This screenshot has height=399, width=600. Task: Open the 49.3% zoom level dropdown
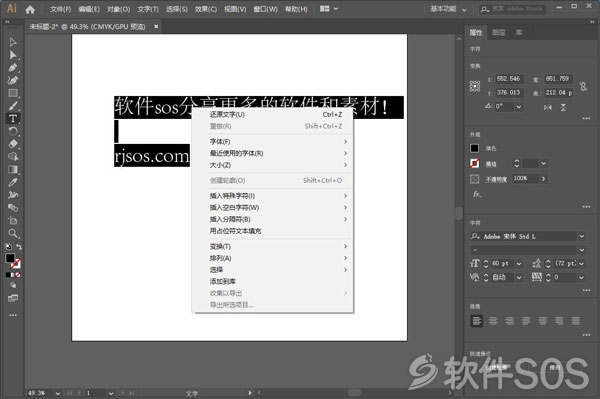pyautogui.click(x=58, y=393)
